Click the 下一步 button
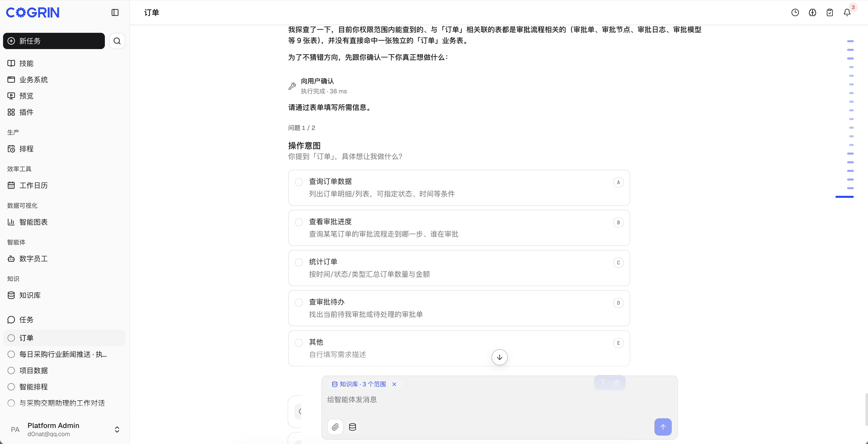The width and height of the screenshot is (868, 444). pos(610,383)
